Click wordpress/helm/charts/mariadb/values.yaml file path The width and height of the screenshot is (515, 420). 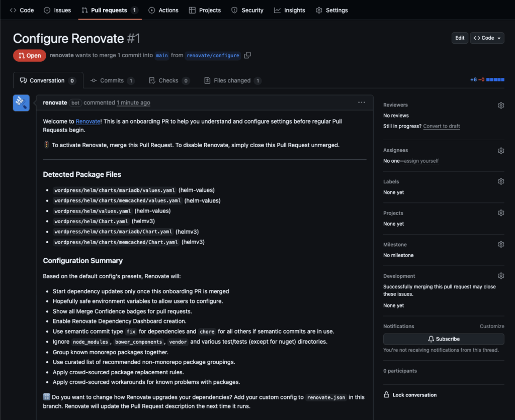click(x=115, y=190)
